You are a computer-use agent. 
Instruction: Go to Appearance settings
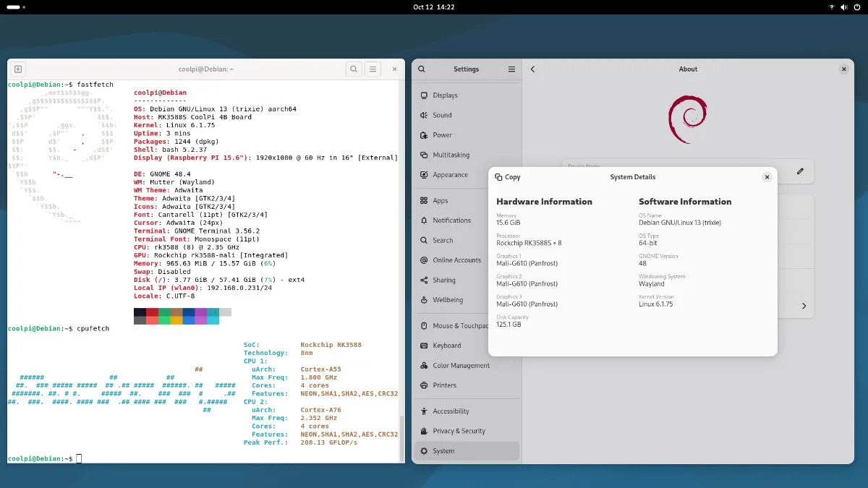[450, 175]
